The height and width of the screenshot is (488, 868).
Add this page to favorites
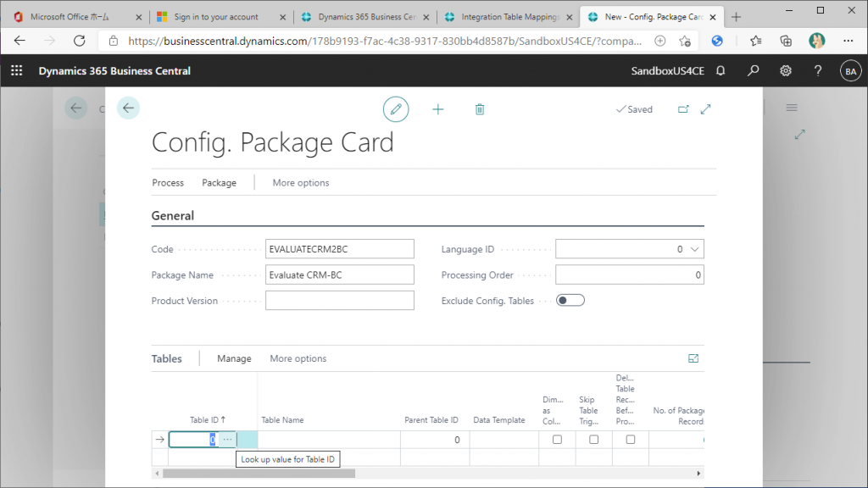pyautogui.click(x=685, y=41)
